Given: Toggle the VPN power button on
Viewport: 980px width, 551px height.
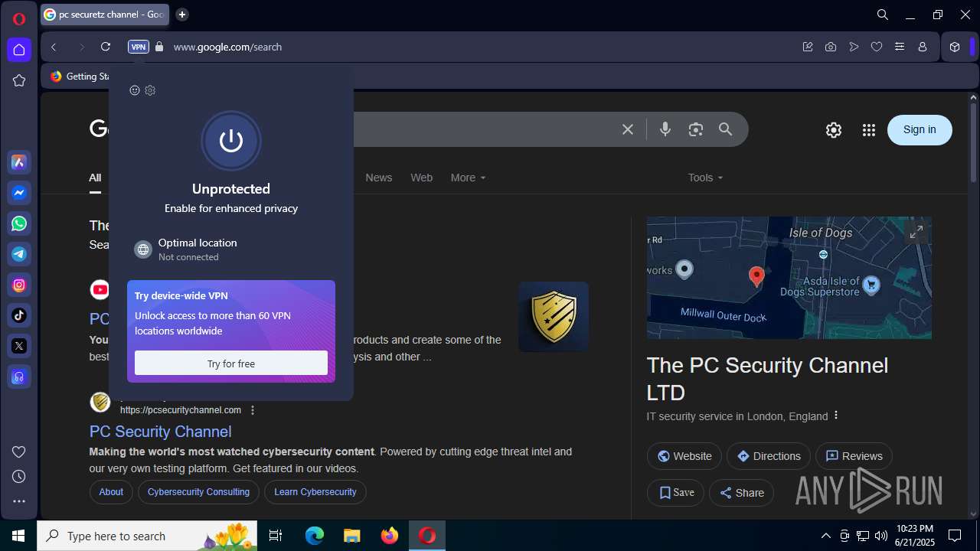Looking at the screenshot, I should [231, 141].
